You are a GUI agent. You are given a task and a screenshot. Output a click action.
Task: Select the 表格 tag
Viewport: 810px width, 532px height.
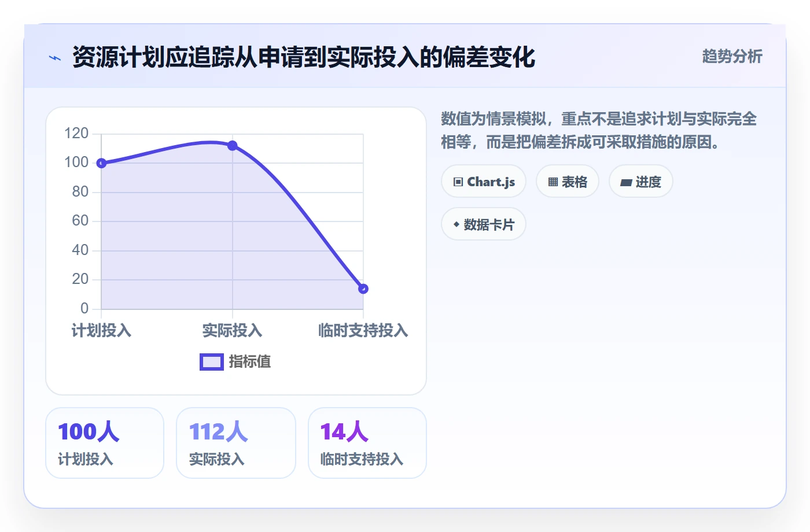click(568, 182)
